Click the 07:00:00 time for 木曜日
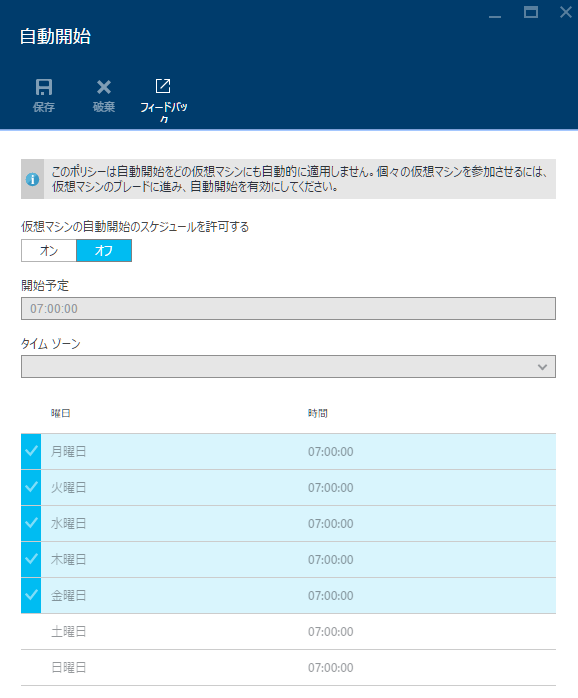The width and height of the screenshot is (578, 698). [x=330, y=560]
